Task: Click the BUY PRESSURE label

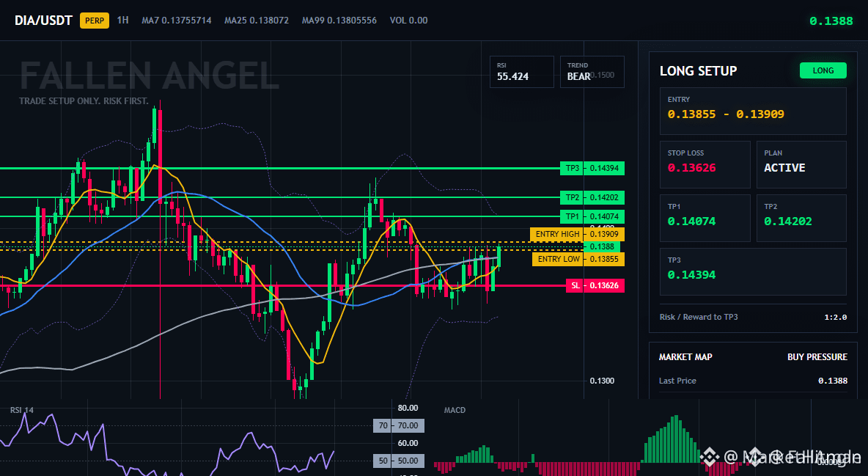Action: point(817,357)
